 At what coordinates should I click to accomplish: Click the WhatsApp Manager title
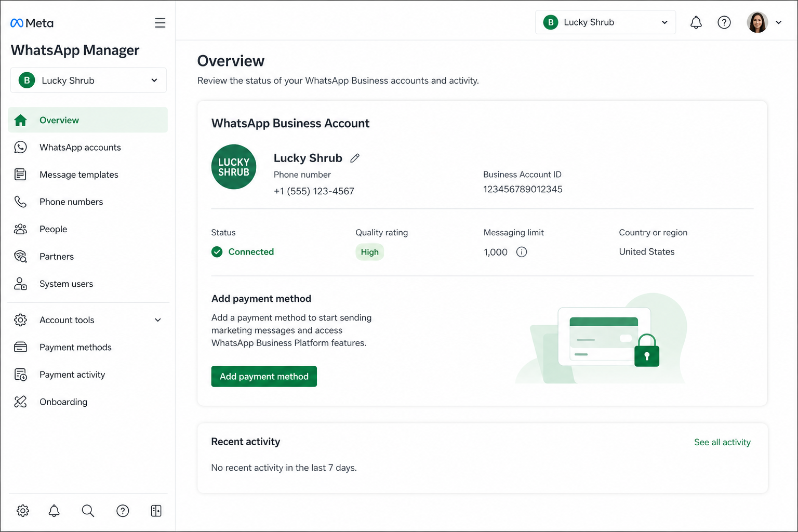(75, 50)
